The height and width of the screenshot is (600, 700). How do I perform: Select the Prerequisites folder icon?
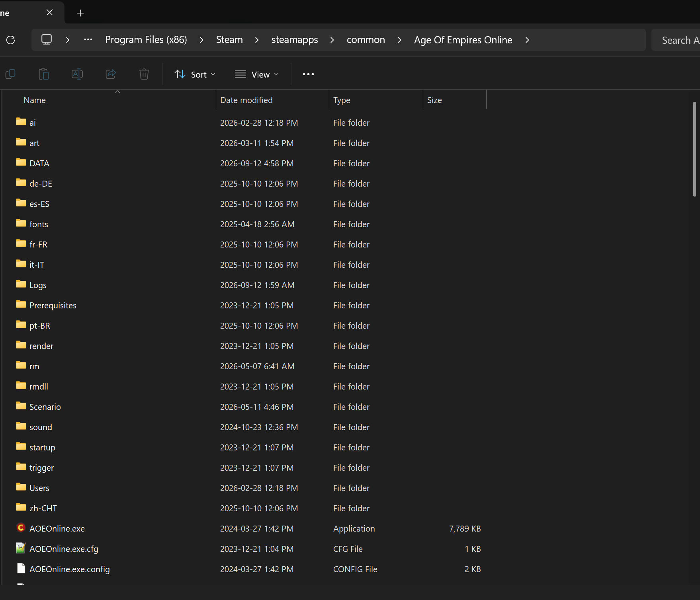point(21,304)
